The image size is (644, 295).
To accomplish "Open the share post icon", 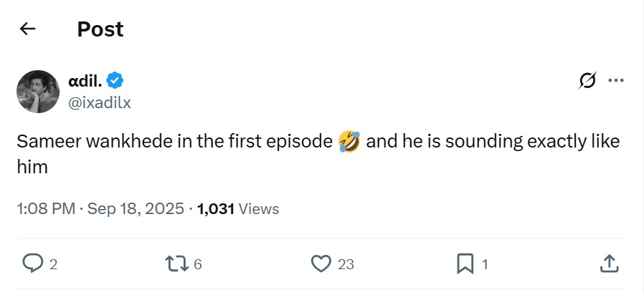I will pos(608,264).
